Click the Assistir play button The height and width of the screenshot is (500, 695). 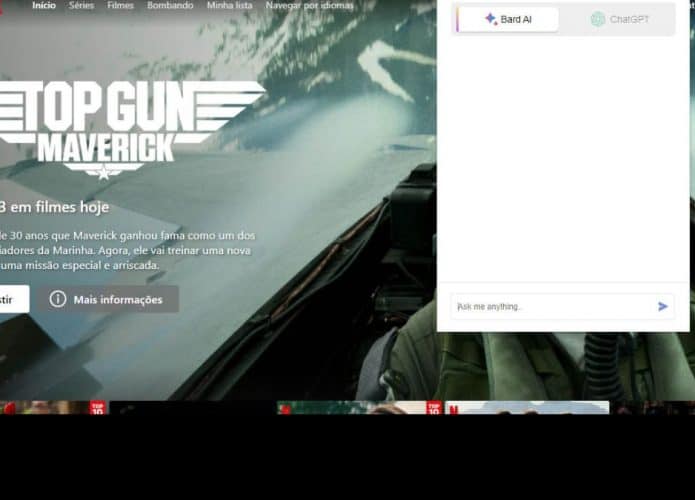14,299
